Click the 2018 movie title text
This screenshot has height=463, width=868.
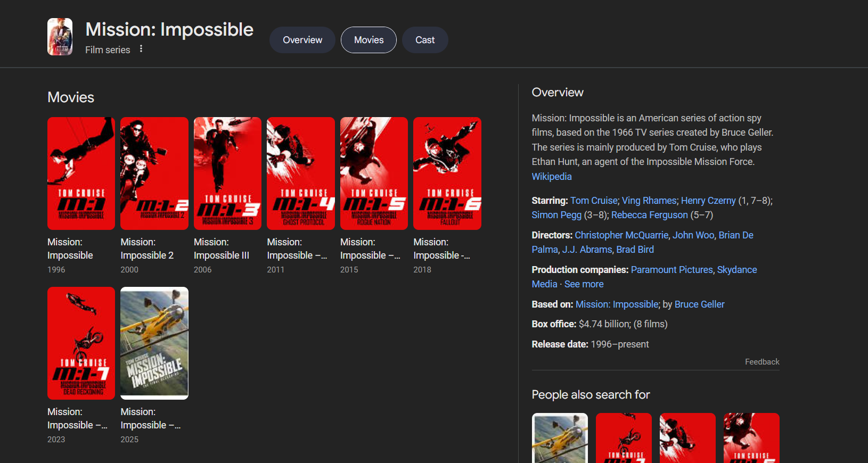441,249
